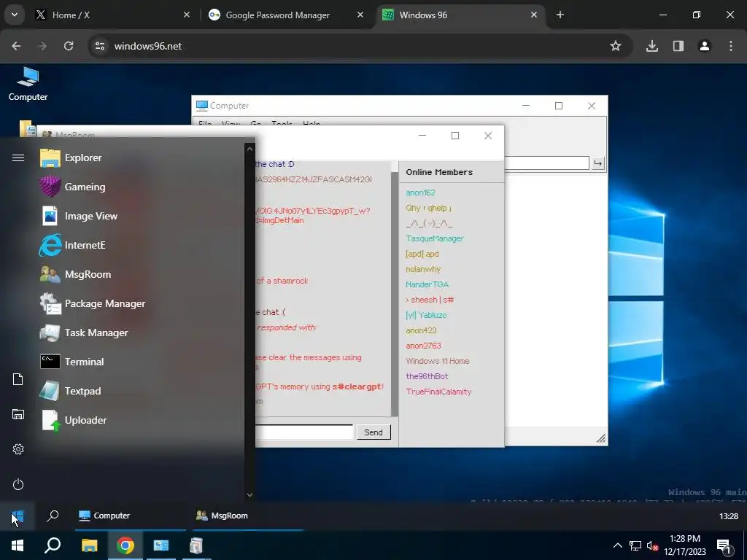Open Windows host taskbar search
The height and width of the screenshot is (560, 747).
tap(53, 545)
